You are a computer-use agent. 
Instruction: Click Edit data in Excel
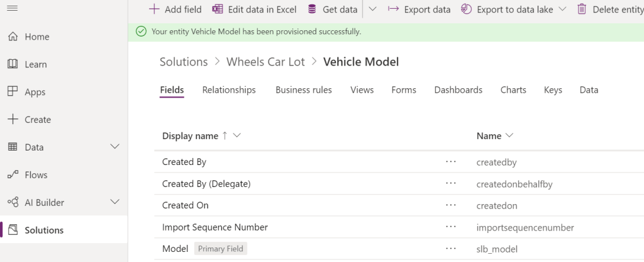pos(254,9)
